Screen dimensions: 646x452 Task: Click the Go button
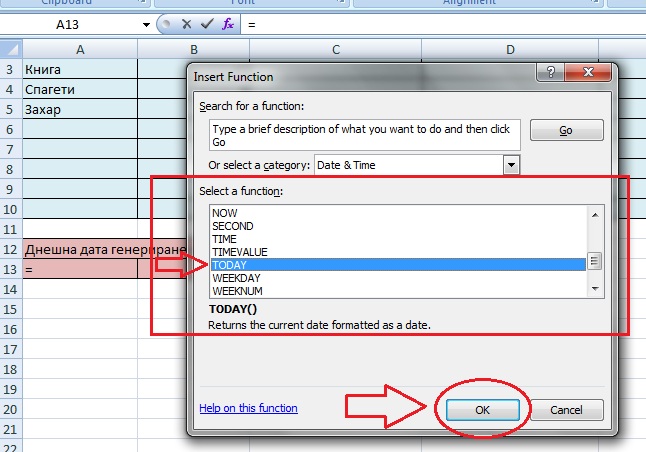(566, 130)
